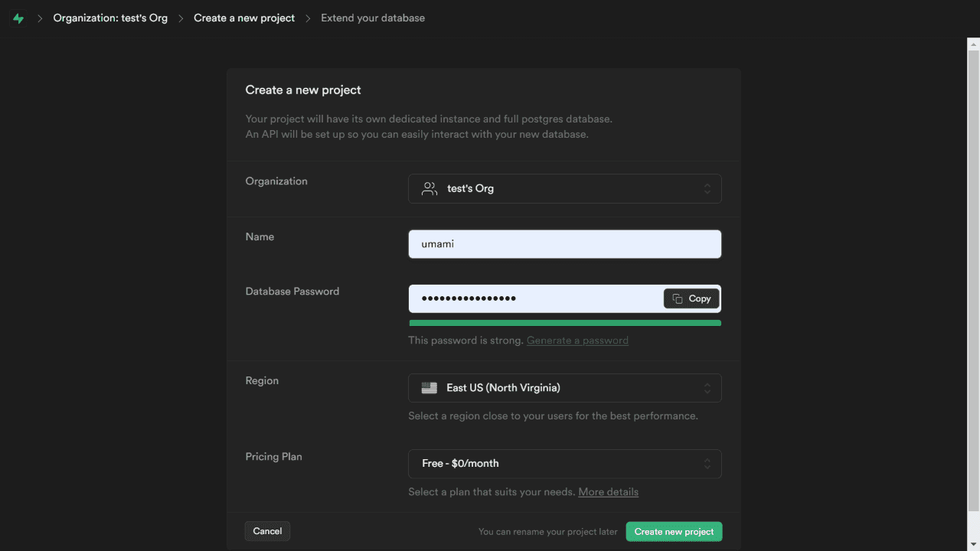Click the chevron on the Pricing Plan selector
Image resolution: width=980 pixels, height=551 pixels.
[x=707, y=463]
